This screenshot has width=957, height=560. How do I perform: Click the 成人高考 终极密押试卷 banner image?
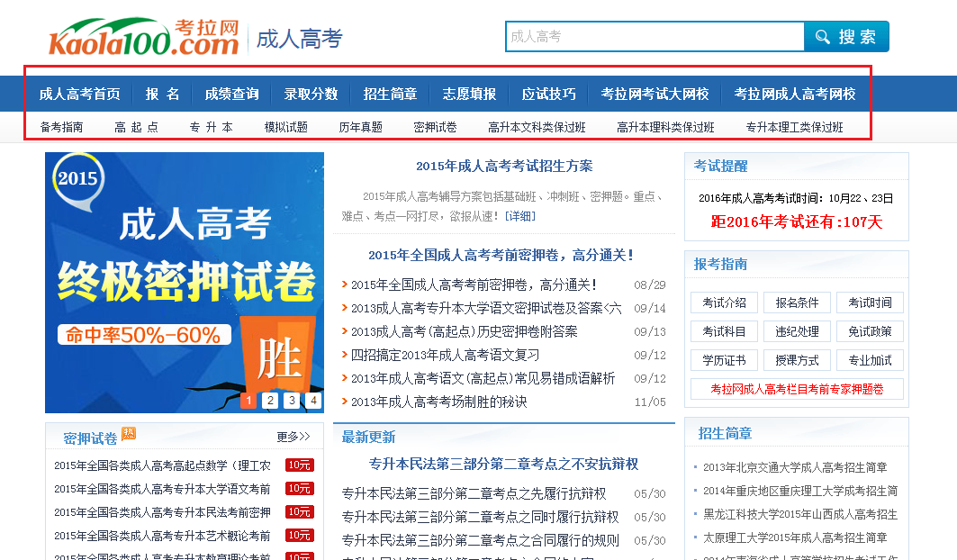tap(184, 270)
